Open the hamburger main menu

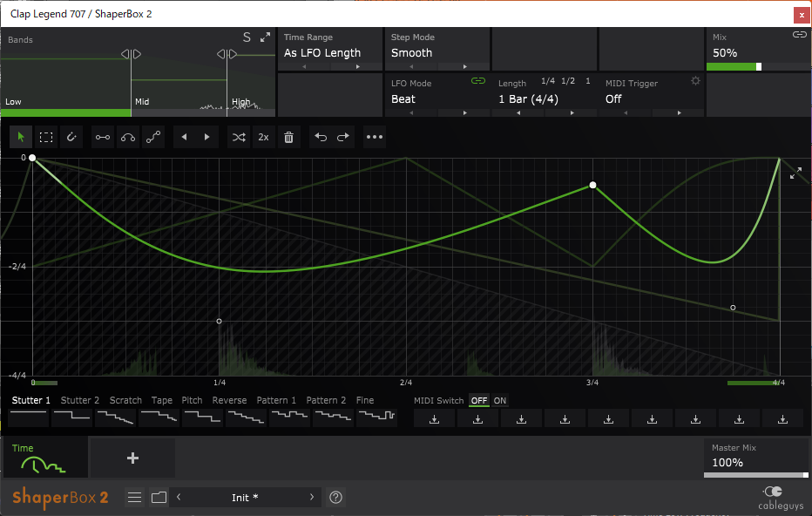(135, 498)
